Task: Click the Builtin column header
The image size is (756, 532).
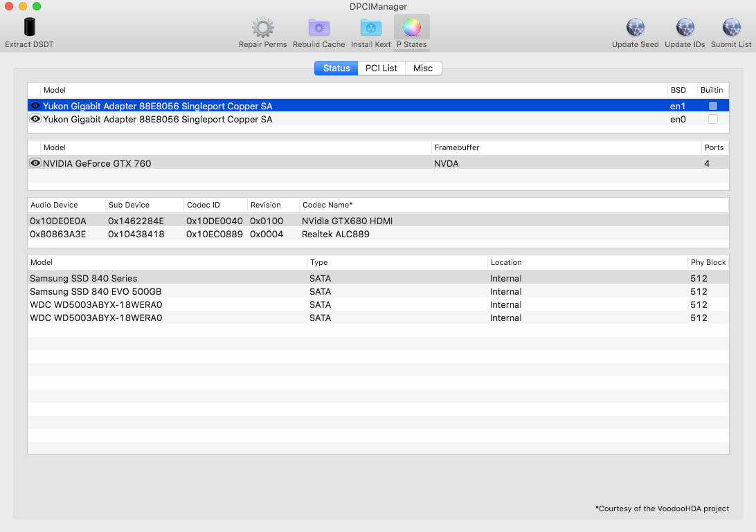Action: [x=712, y=90]
